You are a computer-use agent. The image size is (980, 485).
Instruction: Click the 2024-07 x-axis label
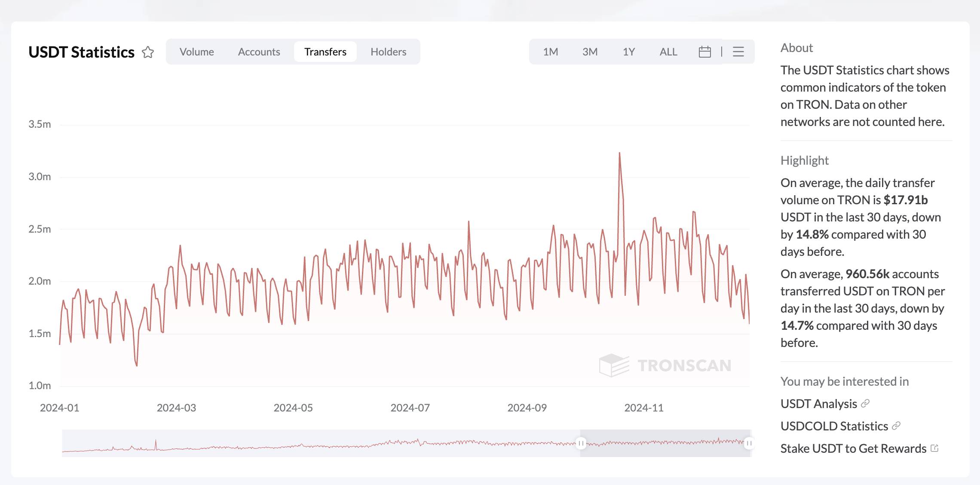410,408
